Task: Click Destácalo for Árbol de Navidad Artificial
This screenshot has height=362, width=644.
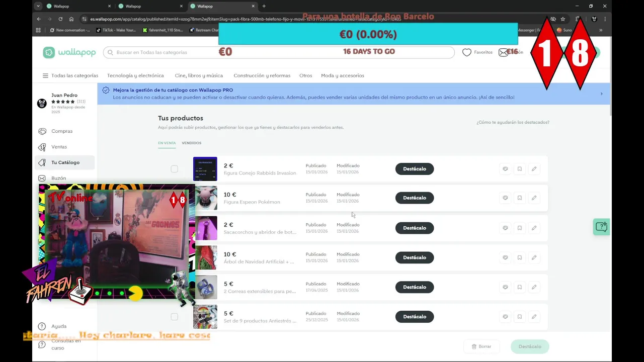Action: click(415, 257)
